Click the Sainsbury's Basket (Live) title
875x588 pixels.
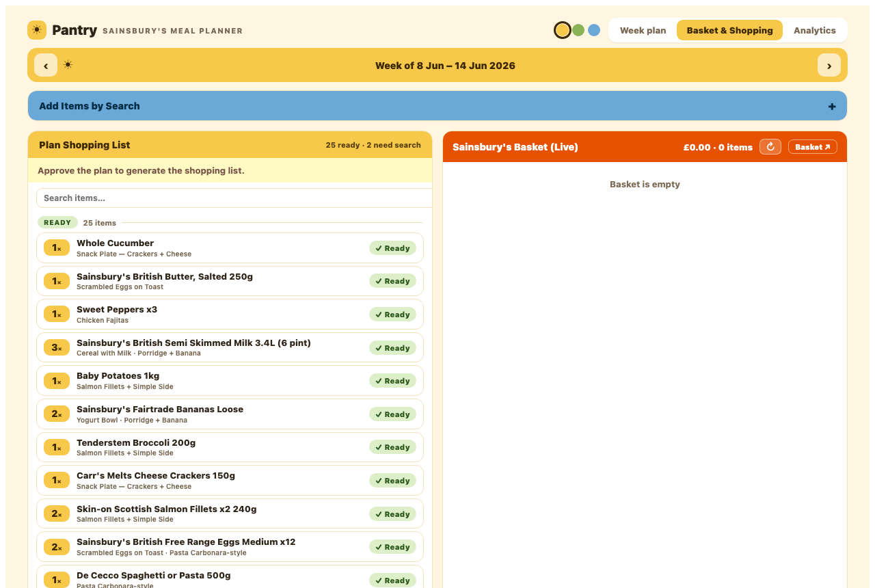(515, 147)
